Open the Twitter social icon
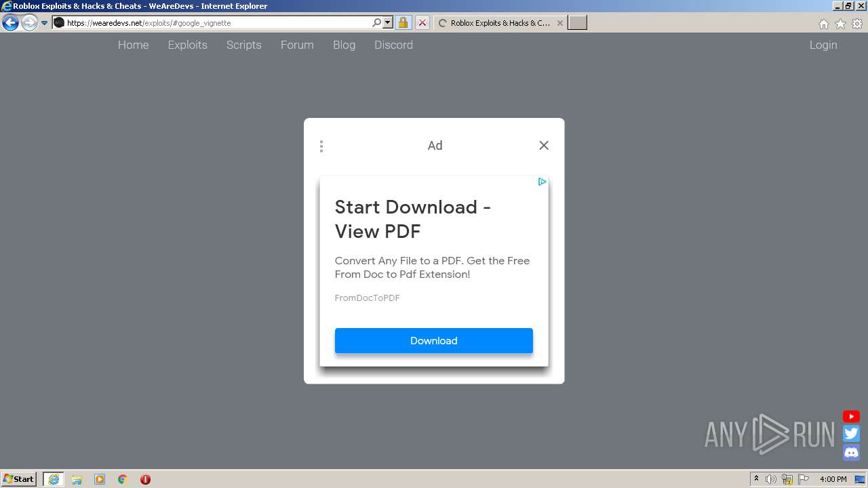 pyautogui.click(x=851, y=434)
